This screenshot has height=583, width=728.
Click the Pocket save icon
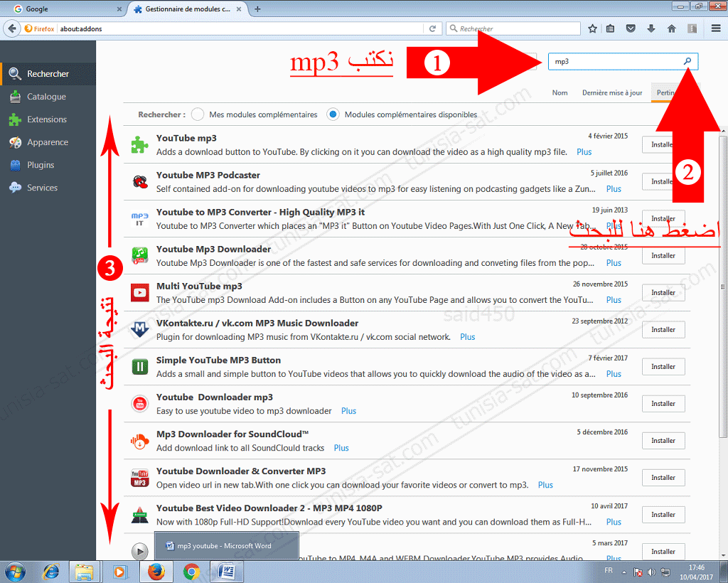click(x=631, y=28)
